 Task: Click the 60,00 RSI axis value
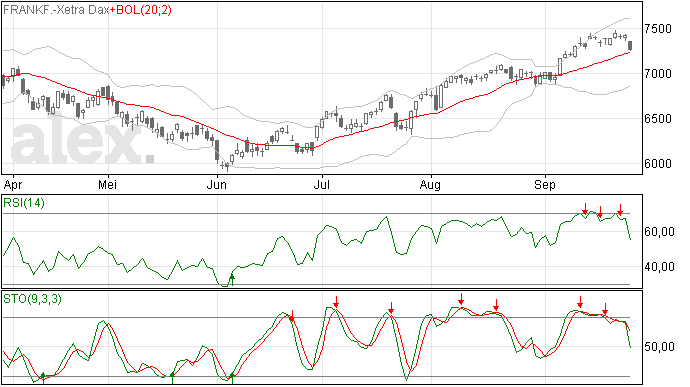point(659,232)
